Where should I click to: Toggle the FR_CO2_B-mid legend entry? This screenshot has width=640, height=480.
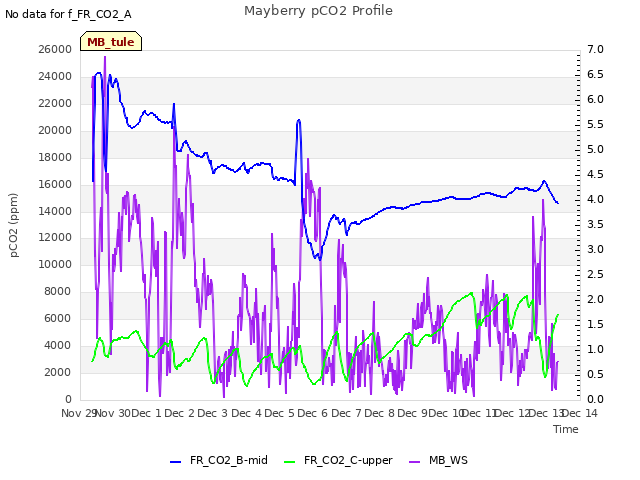pos(219,460)
